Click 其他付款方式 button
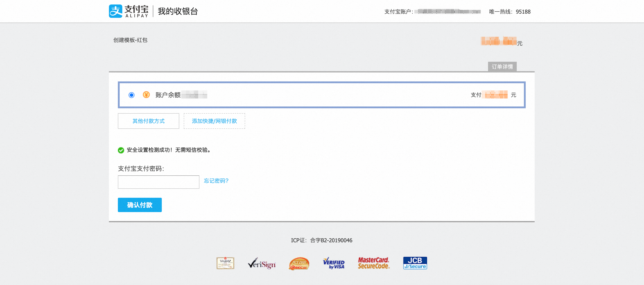The width and height of the screenshot is (644, 285). [149, 121]
